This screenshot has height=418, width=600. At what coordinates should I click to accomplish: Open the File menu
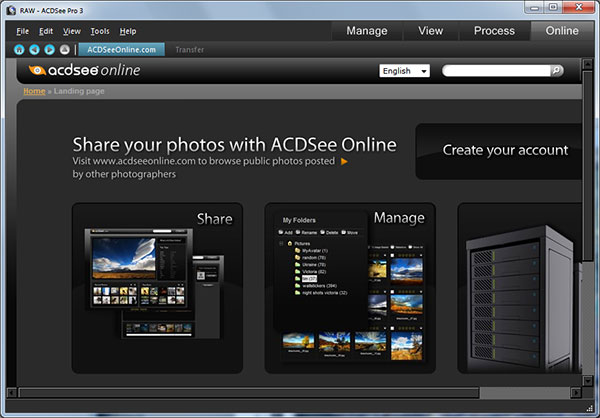click(22, 31)
